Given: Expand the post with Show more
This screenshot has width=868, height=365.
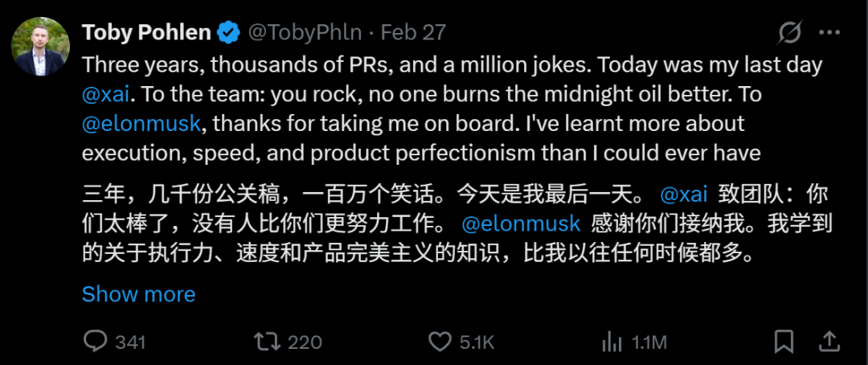Looking at the screenshot, I should 138,294.
